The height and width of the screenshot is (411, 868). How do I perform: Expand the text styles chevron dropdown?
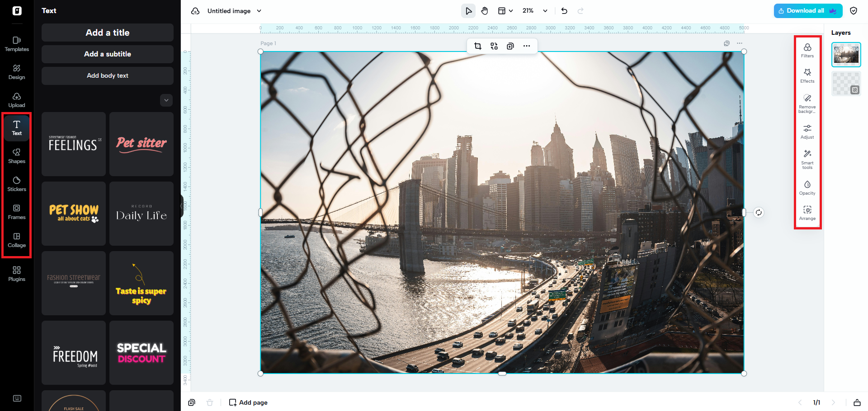coord(166,100)
